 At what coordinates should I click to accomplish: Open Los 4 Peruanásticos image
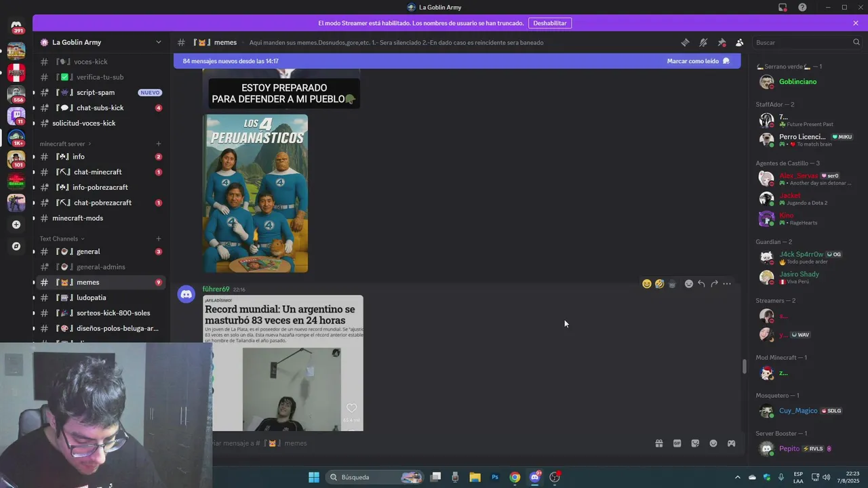tap(256, 193)
